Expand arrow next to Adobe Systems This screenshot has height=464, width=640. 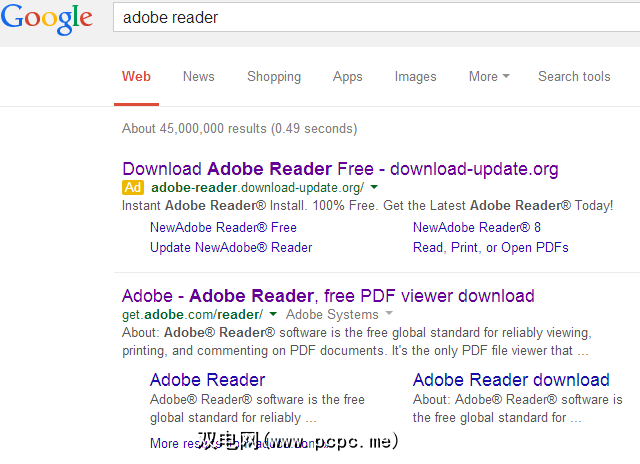tap(389, 313)
